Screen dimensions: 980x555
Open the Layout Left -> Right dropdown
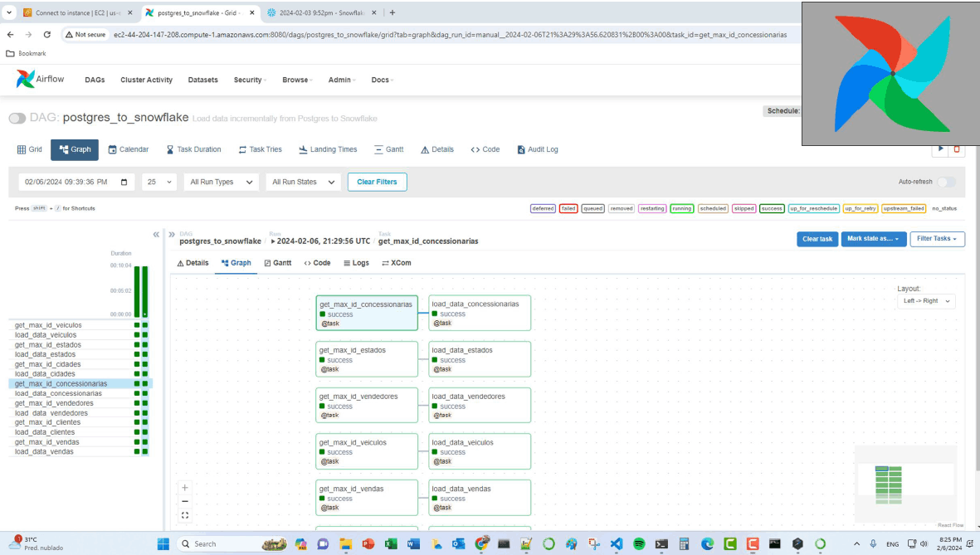pos(926,301)
